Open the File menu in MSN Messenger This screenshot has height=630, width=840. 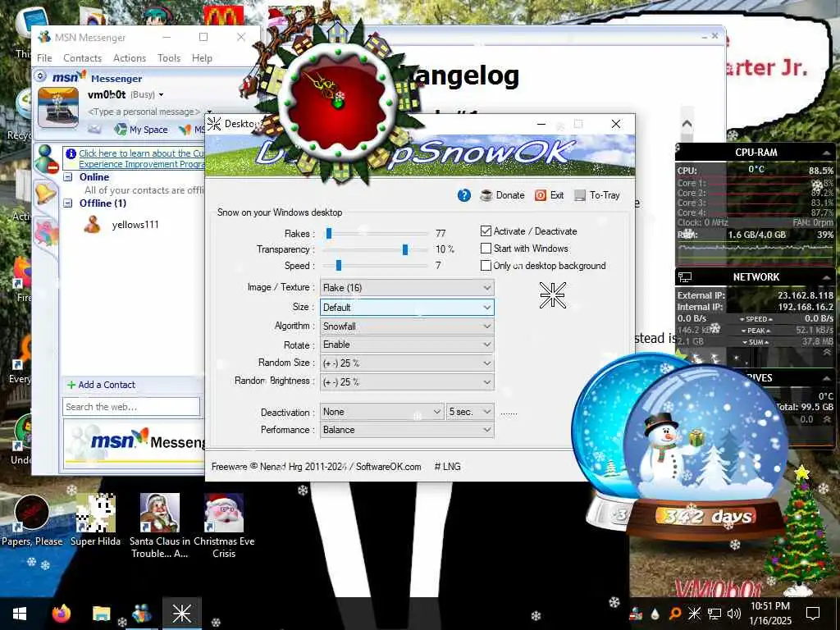point(44,58)
